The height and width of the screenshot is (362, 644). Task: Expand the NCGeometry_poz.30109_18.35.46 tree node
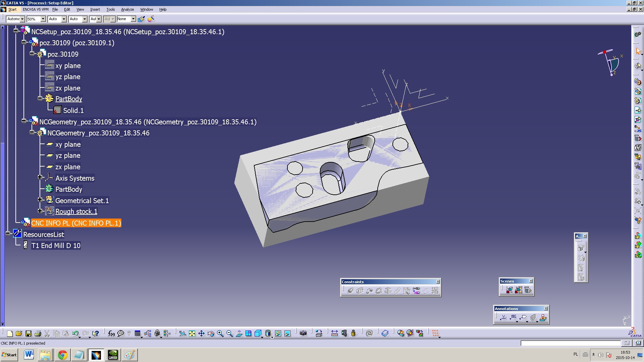pos(25,122)
